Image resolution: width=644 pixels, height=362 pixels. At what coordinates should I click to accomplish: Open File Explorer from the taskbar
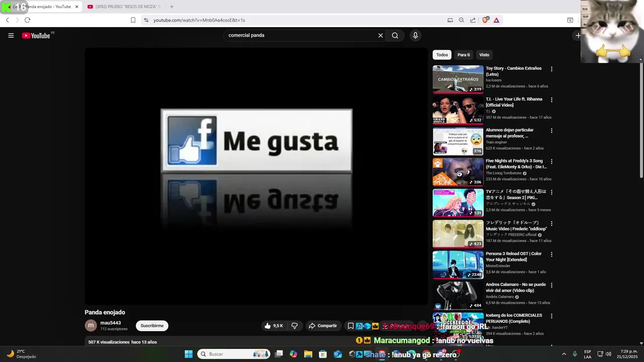308,354
